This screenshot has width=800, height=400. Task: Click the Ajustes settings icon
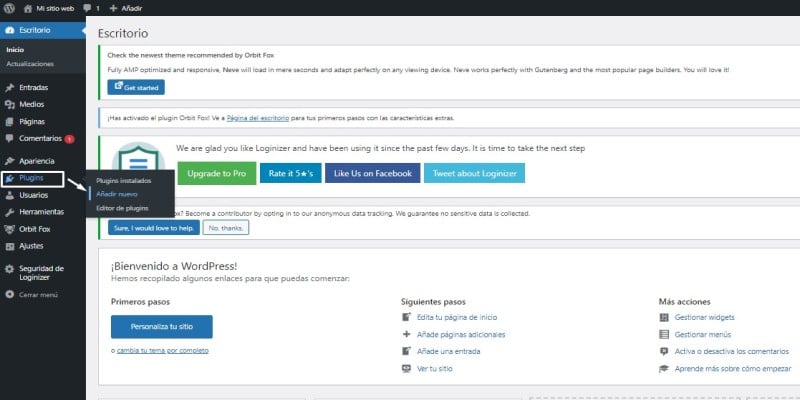[x=9, y=246]
